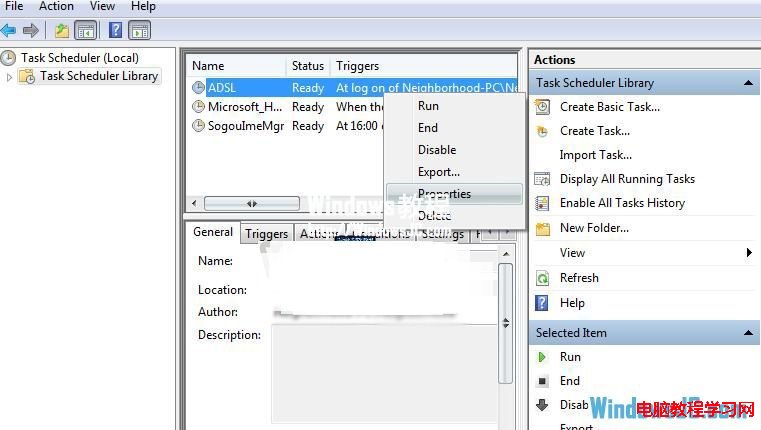Click the green Run arrow under Selected Item
Viewport: 761px width, 430px height.
pyautogui.click(x=542, y=357)
